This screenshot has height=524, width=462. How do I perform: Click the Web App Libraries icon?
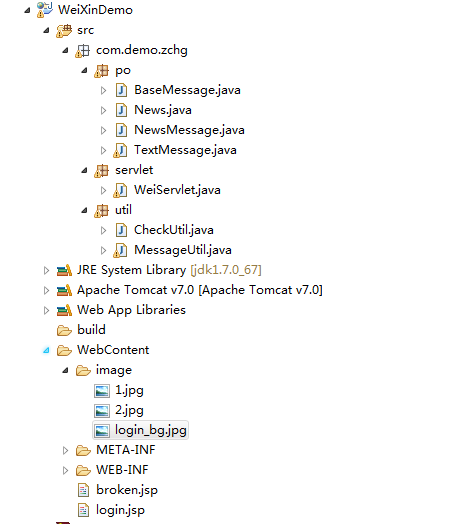coord(64,310)
